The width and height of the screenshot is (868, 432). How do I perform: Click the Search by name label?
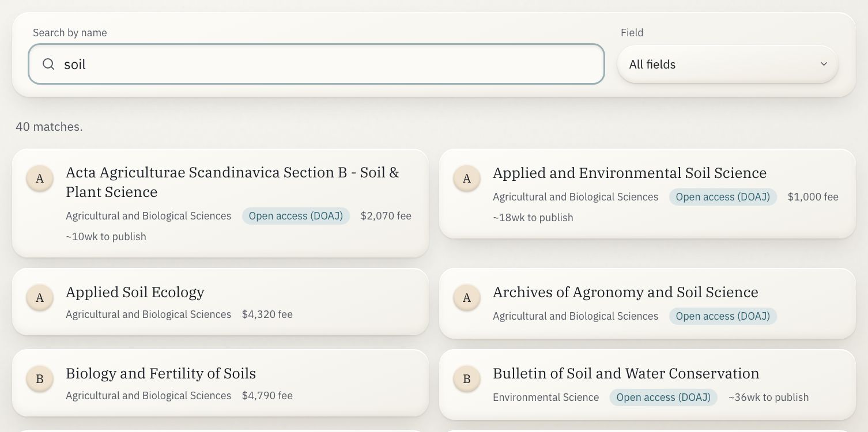coord(70,33)
